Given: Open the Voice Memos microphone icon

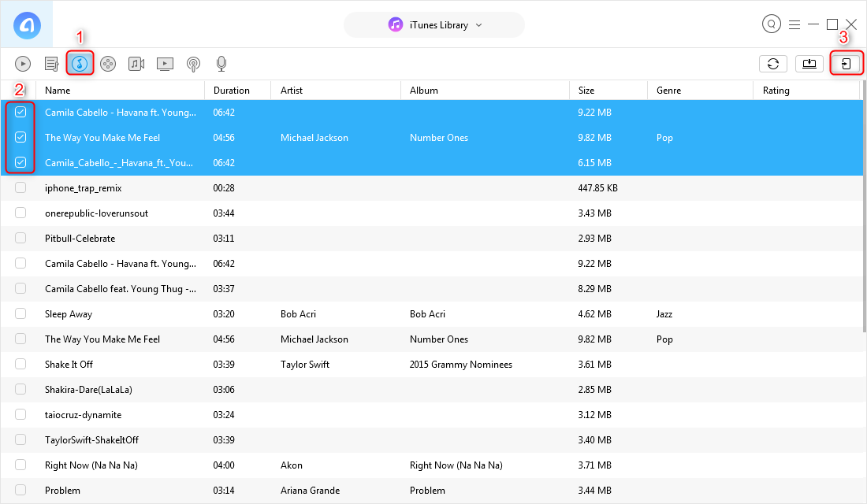Looking at the screenshot, I should (221, 64).
